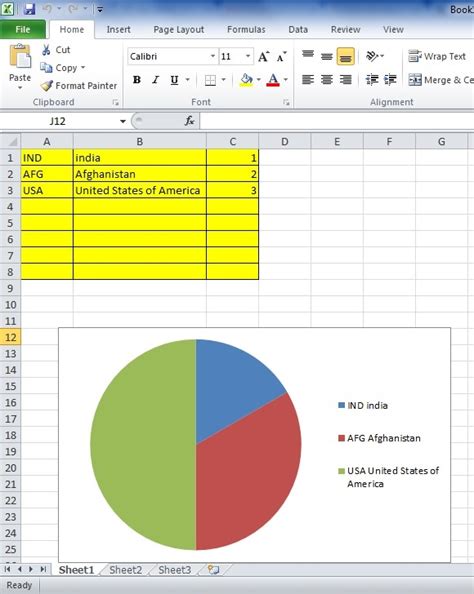Toggle Merge & Center on cells

point(441,80)
